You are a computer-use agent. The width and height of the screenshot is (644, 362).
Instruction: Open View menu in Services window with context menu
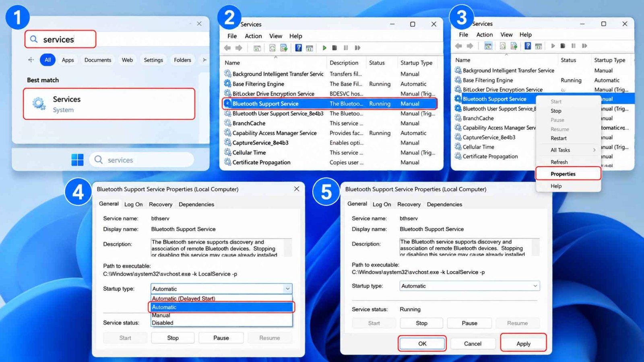(506, 35)
